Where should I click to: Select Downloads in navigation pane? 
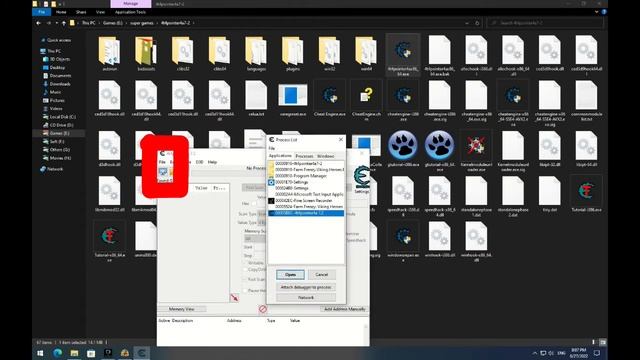tap(60, 84)
